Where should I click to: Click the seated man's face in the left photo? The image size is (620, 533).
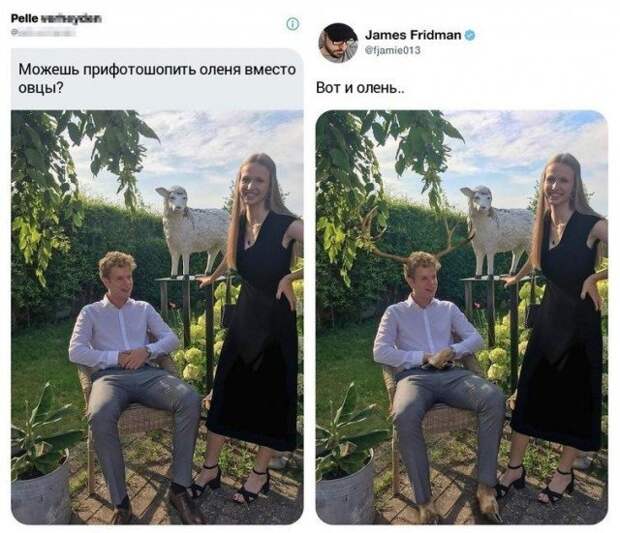coord(121,279)
